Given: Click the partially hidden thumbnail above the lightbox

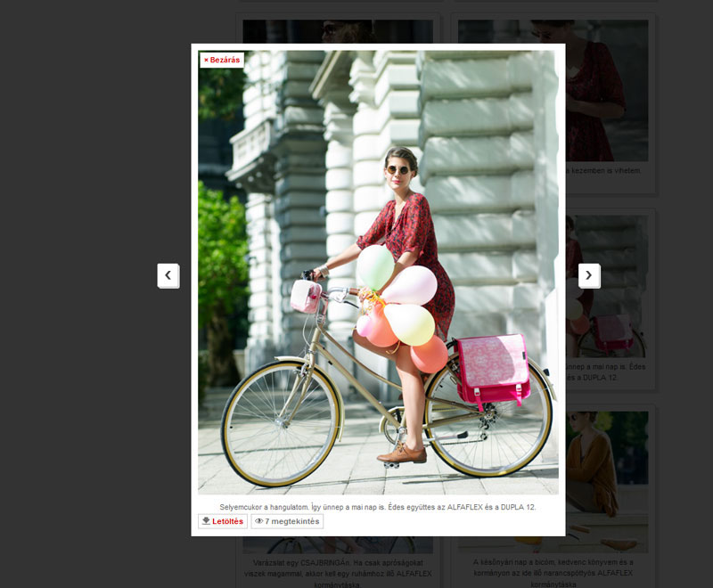Looking at the screenshot, I should point(337,31).
